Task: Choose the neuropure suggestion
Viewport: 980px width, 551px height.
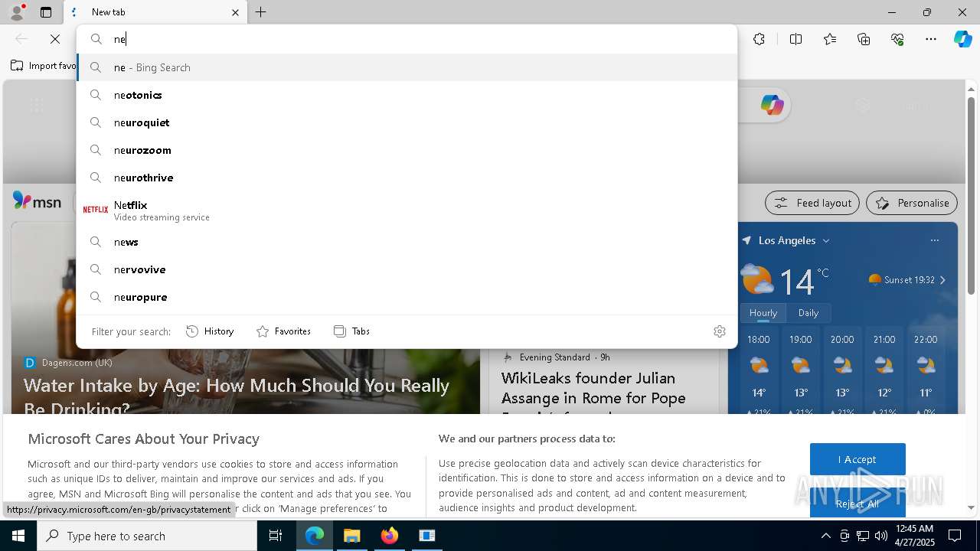Action: (x=407, y=297)
